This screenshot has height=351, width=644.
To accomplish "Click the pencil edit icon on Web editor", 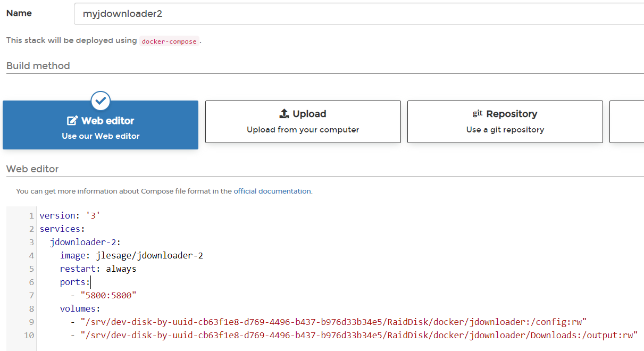I will coord(72,121).
